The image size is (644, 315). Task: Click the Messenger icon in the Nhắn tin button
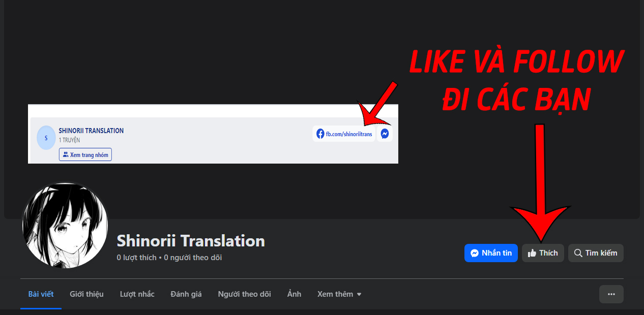[x=474, y=253]
